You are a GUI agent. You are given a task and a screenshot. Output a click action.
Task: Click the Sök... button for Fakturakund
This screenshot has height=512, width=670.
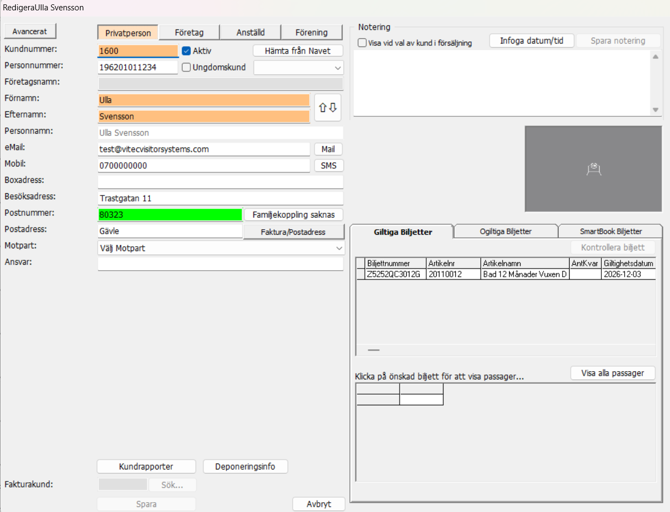pyautogui.click(x=172, y=485)
